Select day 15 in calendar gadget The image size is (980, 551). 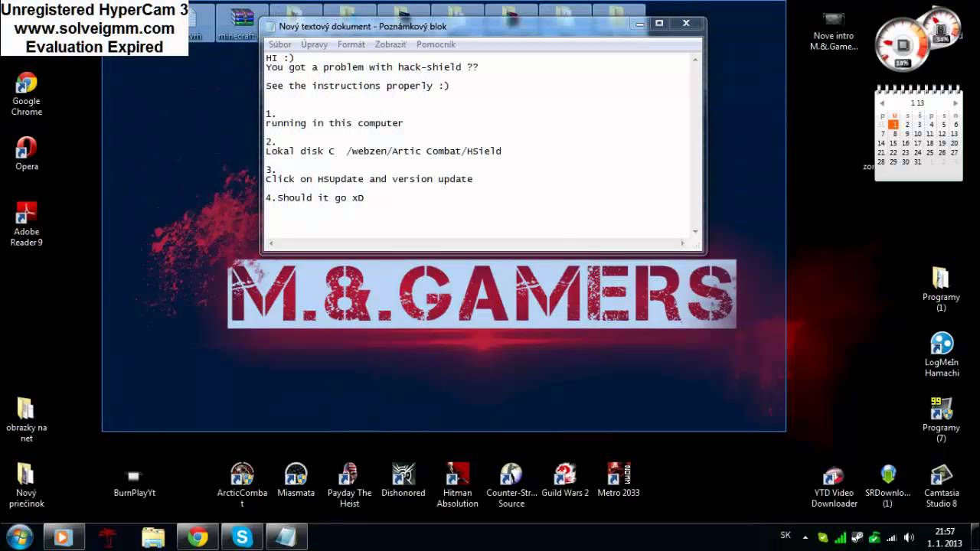click(x=893, y=143)
